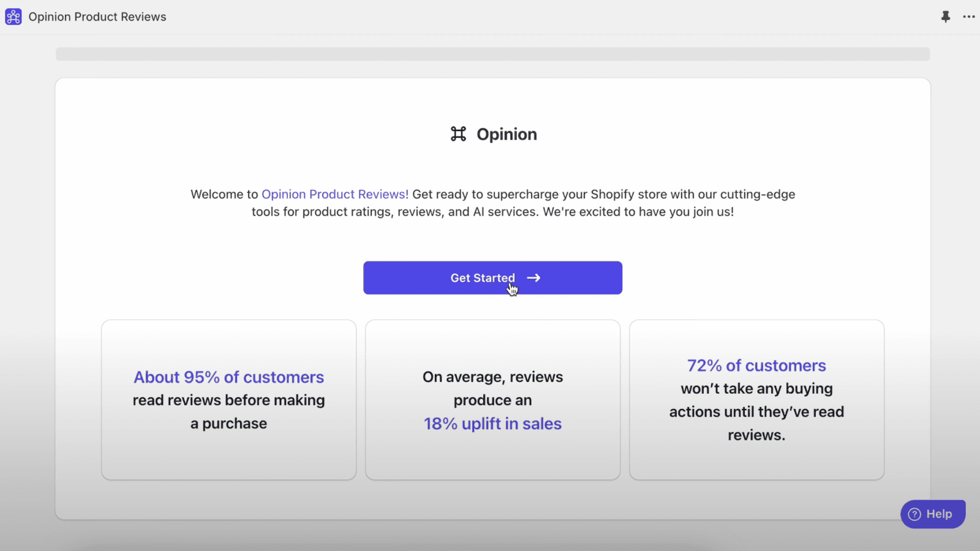
Task: Click the onboarding progress bar at top
Action: tap(492, 54)
